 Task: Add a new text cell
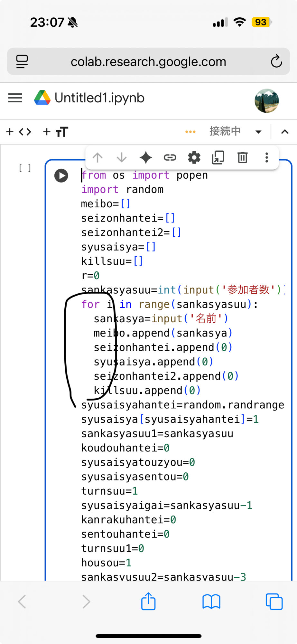pyautogui.click(x=56, y=132)
